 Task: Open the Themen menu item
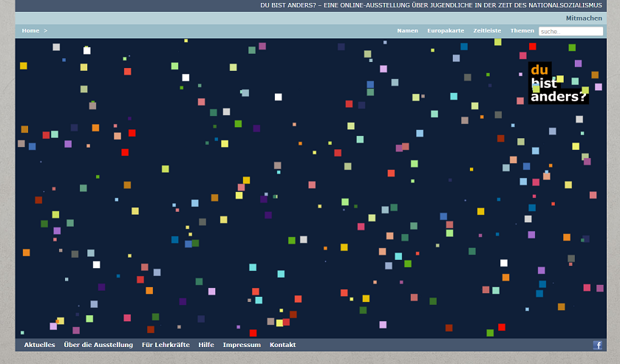tap(522, 30)
